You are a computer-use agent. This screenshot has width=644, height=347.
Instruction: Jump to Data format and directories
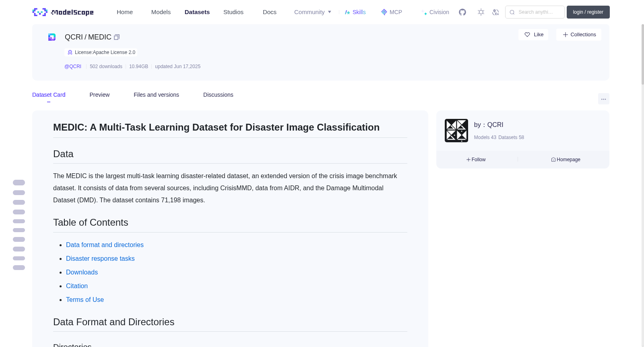[105, 245]
